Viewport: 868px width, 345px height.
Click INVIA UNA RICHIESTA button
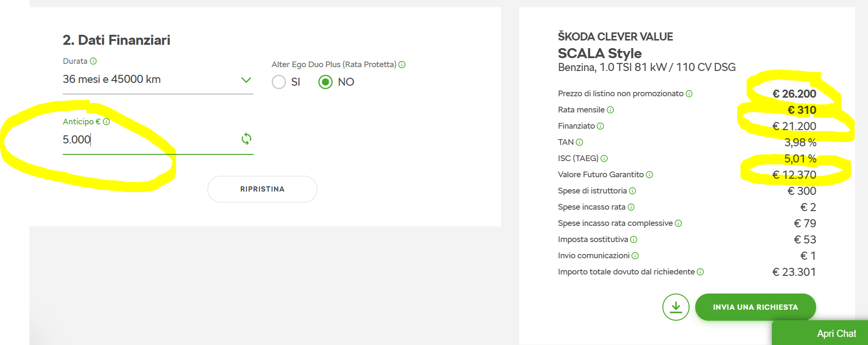tap(755, 307)
